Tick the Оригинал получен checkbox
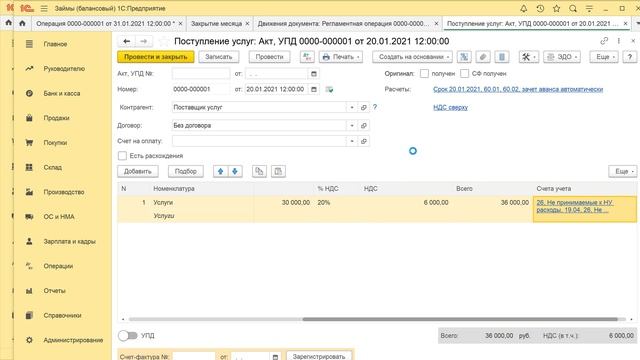Image resolution: width=640 pixels, height=360 pixels. tap(424, 73)
